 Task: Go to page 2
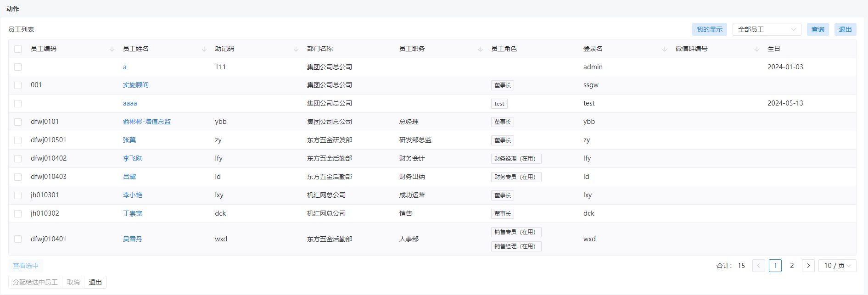[792, 266]
